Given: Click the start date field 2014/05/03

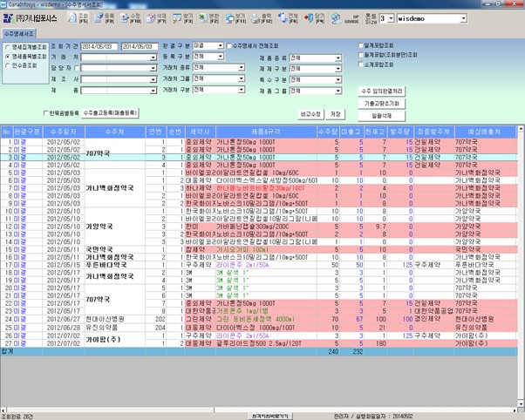Looking at the screenshot, I should click(x=99, y=46).
